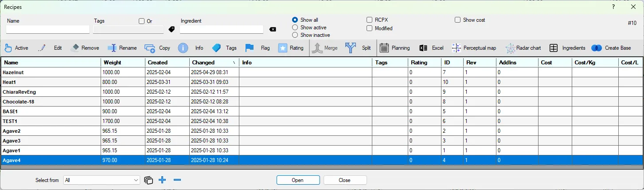The height and width of the screenshot is (190, 644).
Task: Flag the selected recipe
Action: (x=250, y=48)
